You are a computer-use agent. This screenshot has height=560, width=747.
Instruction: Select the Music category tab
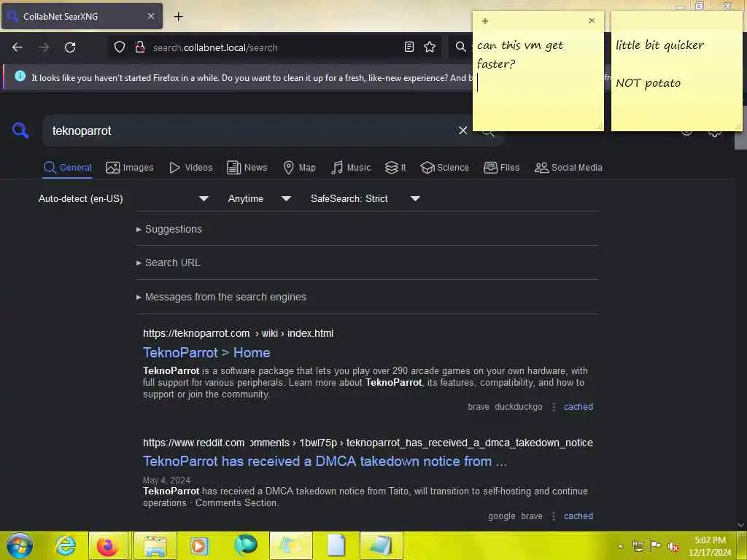tap(351, 168)
